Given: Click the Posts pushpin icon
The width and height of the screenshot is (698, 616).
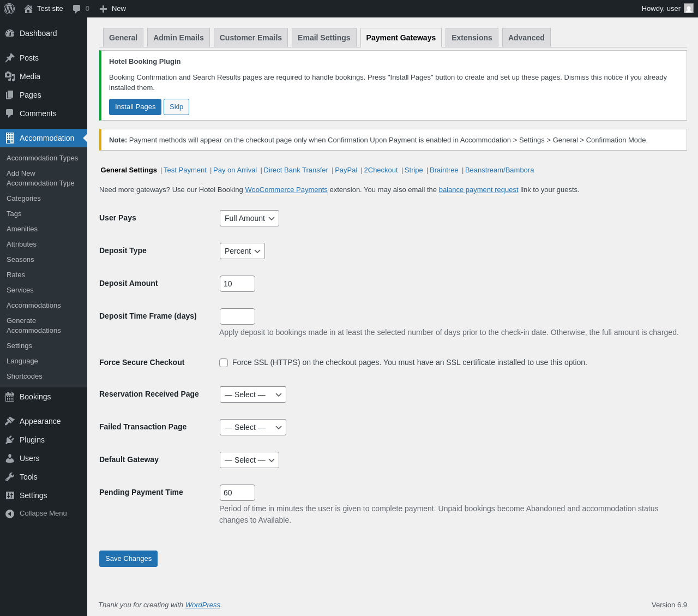Looking at the screenshot, I should (10, 58).
